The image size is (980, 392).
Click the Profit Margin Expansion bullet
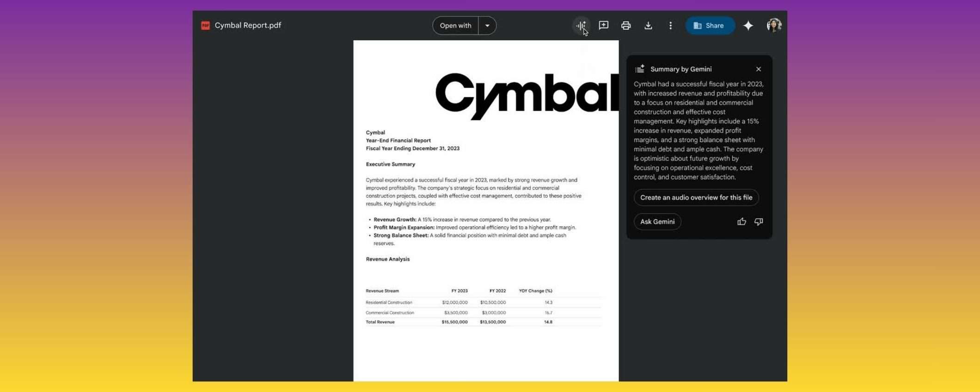(475, 227)
